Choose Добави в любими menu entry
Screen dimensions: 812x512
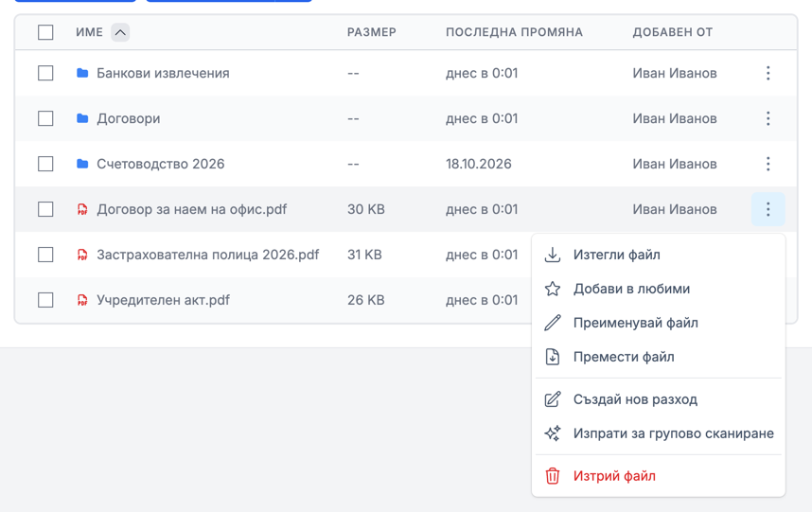[658, 289]
